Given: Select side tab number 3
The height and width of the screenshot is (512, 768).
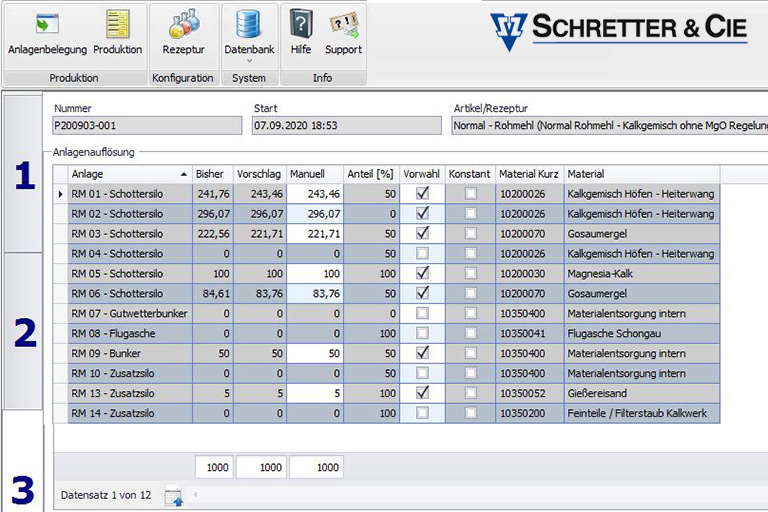Looking at the screenshot, I should (22, 489).
